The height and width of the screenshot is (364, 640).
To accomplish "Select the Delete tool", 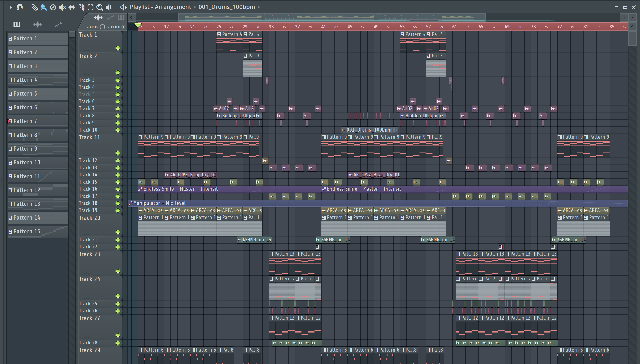I will (53, 7).
